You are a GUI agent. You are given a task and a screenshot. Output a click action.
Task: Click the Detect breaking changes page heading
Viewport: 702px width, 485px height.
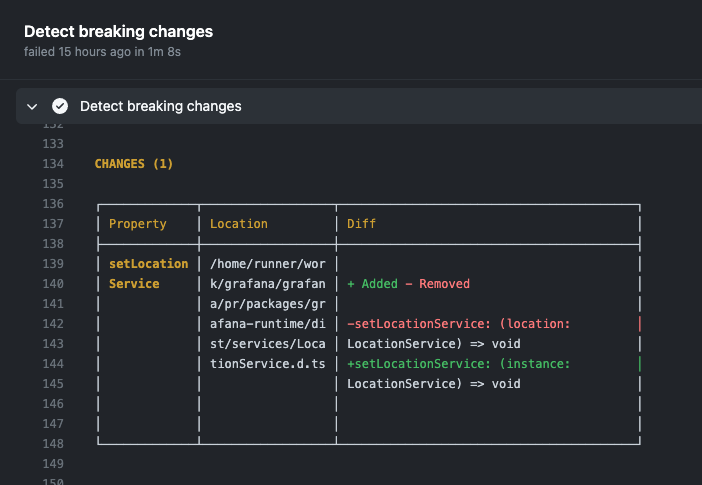118,31
